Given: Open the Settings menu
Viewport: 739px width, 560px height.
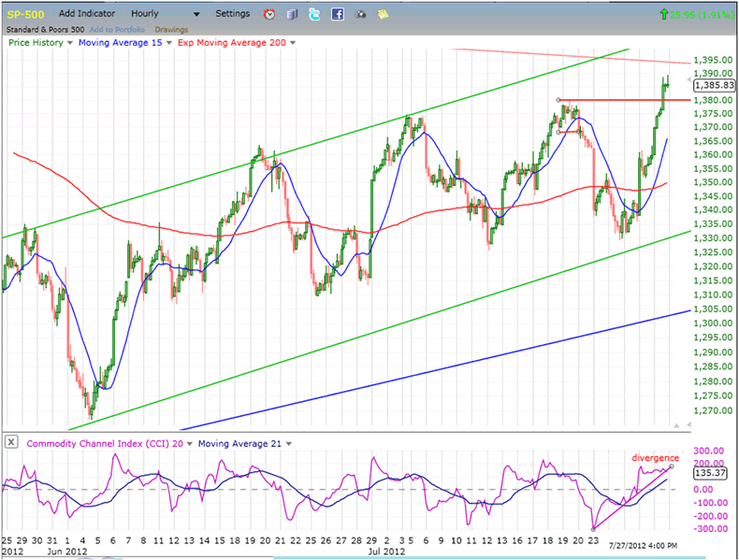Looking at the screenshot, I should (232, 14).
